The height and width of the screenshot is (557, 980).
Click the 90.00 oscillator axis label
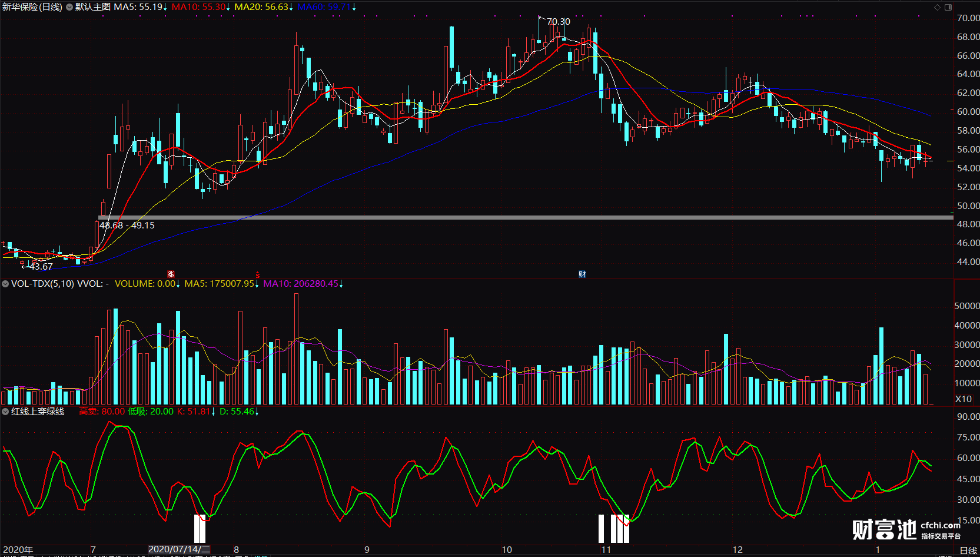pyautogui.click(x=968, y=417)
